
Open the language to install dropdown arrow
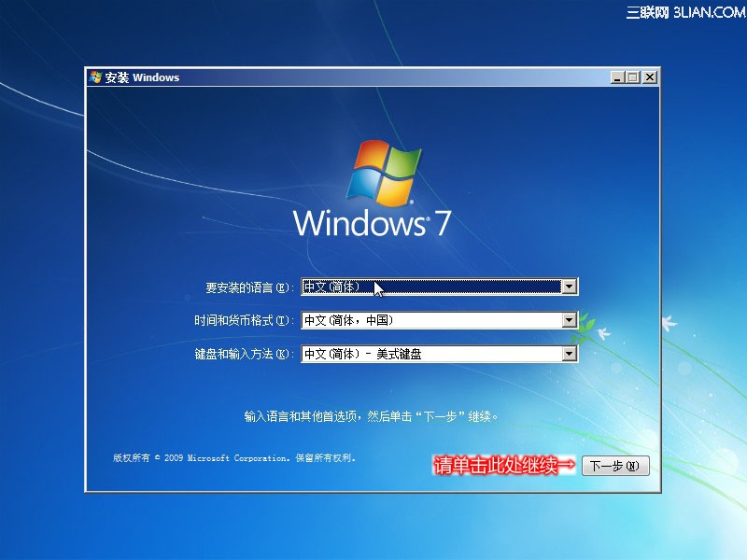[x=570, y=287]
